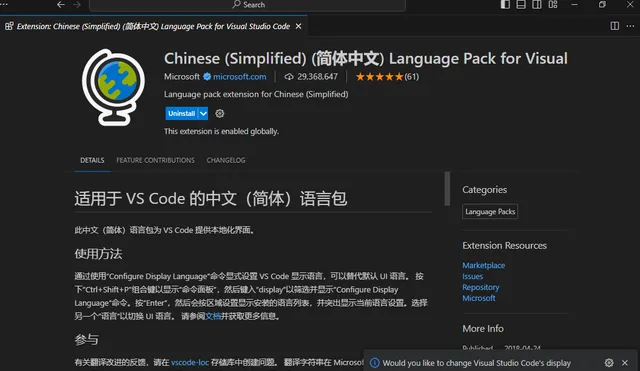
Task: Click the "Categories" heading
Action: pyautogui.click(x=484, y=190)
